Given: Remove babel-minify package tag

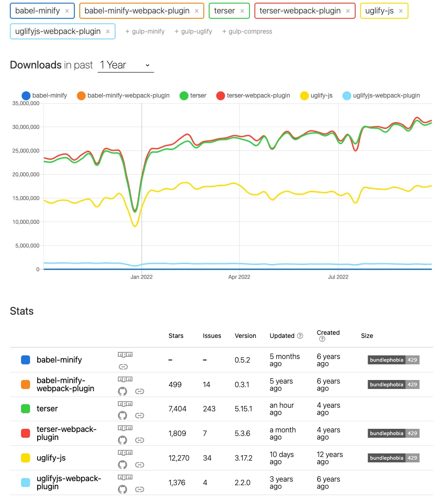Looking at the screenshot, I should 67,11.
